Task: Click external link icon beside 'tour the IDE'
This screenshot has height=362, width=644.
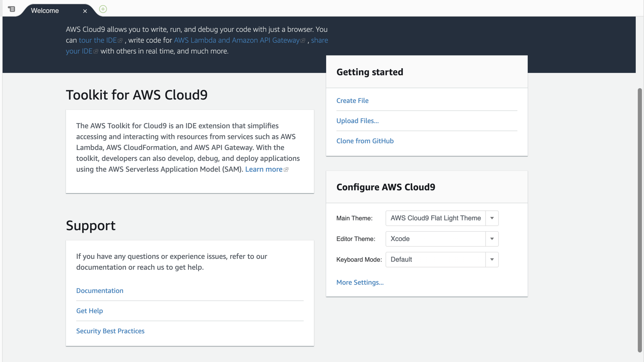Action: pyautogui.click(x=120, y=41)
